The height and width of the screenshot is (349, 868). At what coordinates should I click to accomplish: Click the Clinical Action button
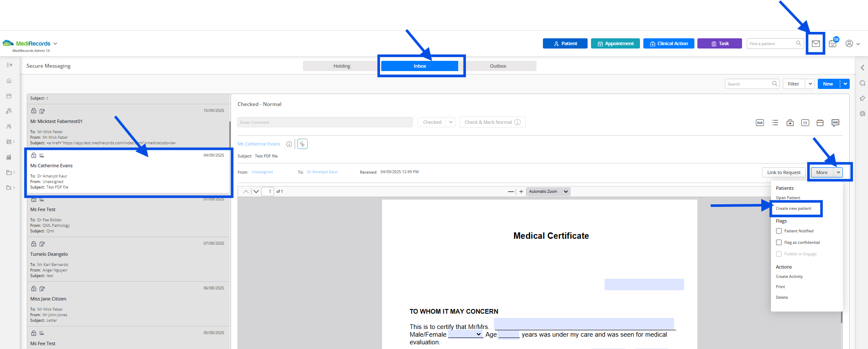point(669,43)
